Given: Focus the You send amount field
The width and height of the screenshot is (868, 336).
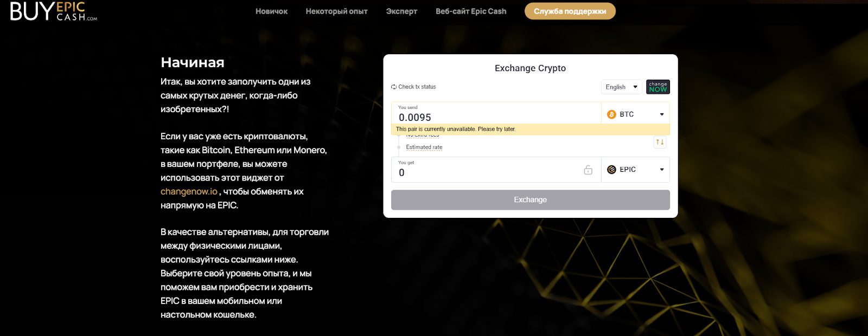Looking at the screenshot, I should tap(494, 117).
